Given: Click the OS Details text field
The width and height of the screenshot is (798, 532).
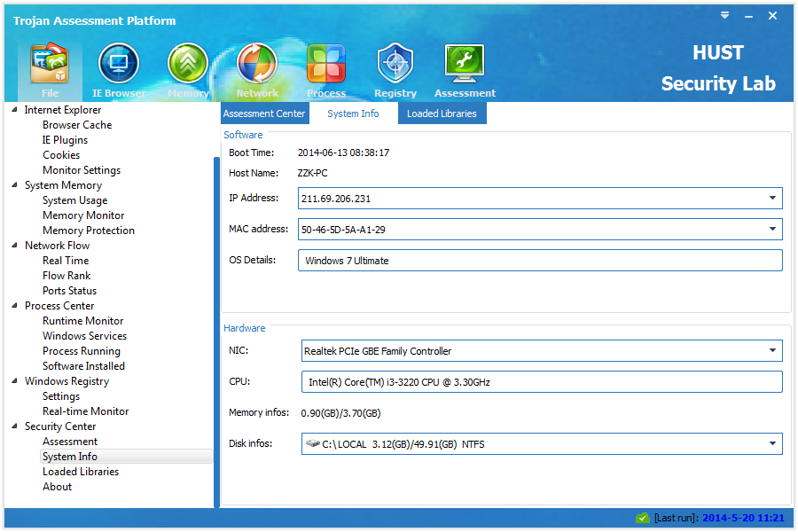Looking at the screenshot, I should coord(540,260).
